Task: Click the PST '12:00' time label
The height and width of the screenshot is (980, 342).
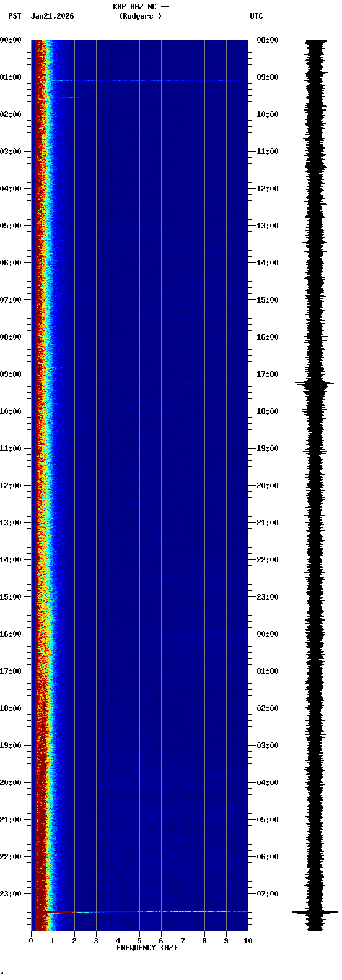Action: (x=11, y=486)
